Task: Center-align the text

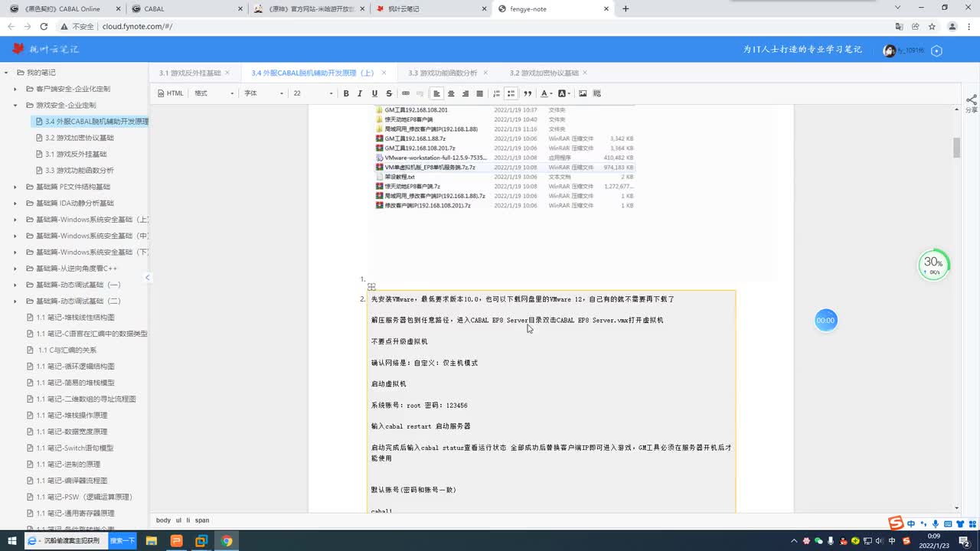Action: tap(451, 93)
